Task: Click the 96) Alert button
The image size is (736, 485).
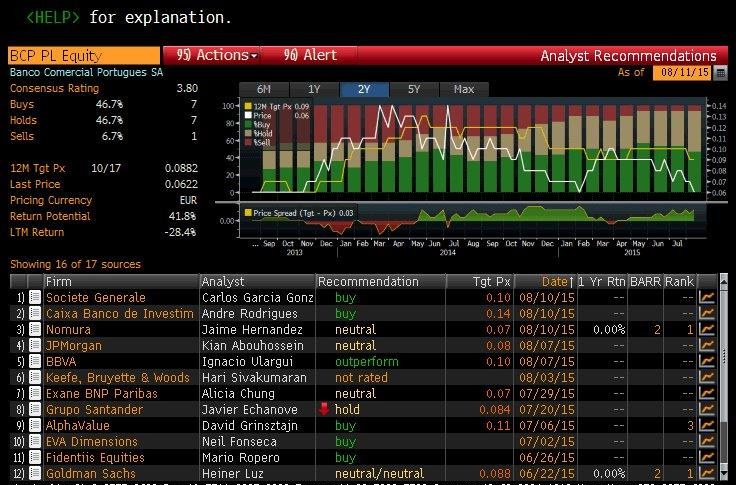Action: coord(310,55)
